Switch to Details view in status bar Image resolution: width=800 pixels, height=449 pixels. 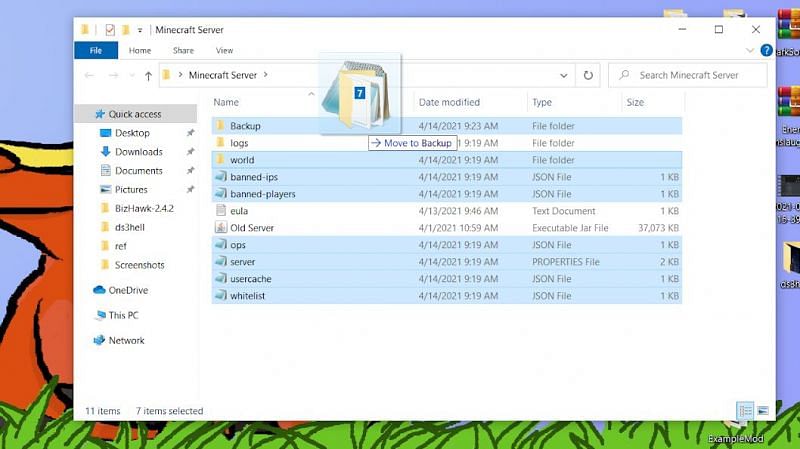click(x=745, y=411)
